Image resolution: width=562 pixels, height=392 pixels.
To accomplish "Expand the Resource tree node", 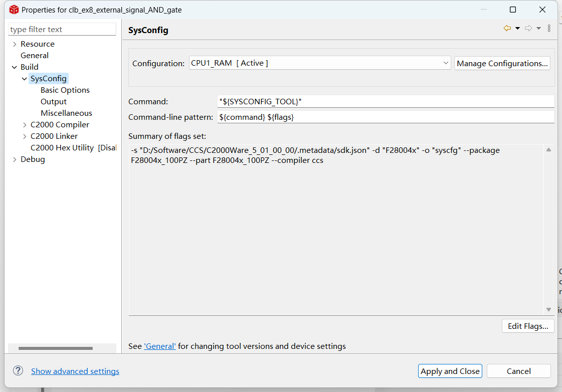I will point(15,44).
